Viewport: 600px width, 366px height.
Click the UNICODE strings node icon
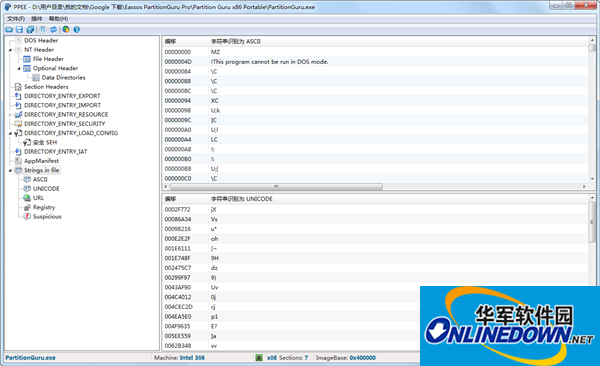[x=27, y=189]
